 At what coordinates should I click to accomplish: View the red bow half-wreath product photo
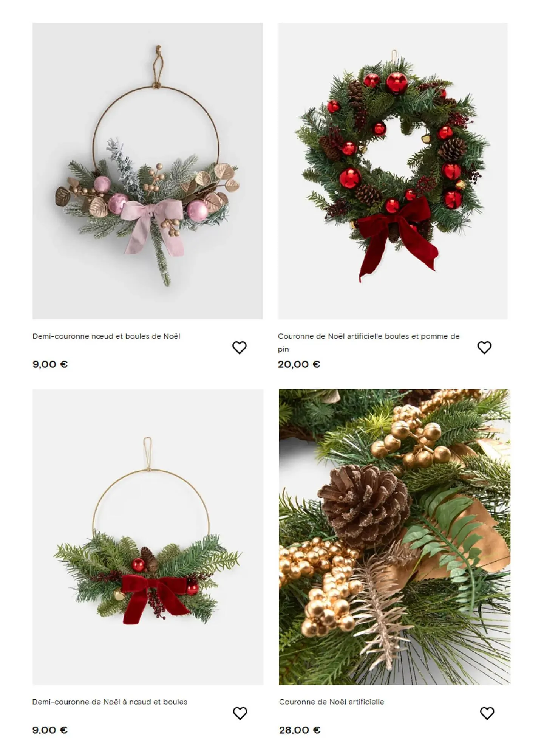148,537
